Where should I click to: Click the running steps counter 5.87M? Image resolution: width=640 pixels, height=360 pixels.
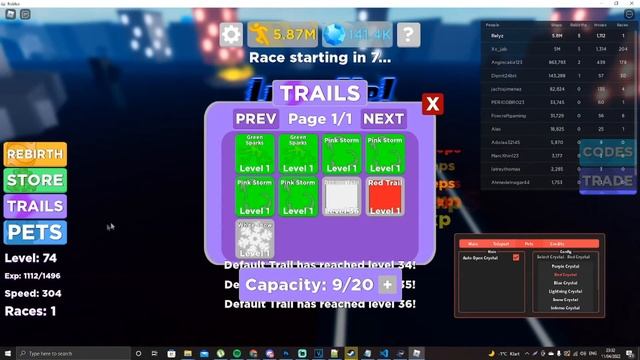282,35
